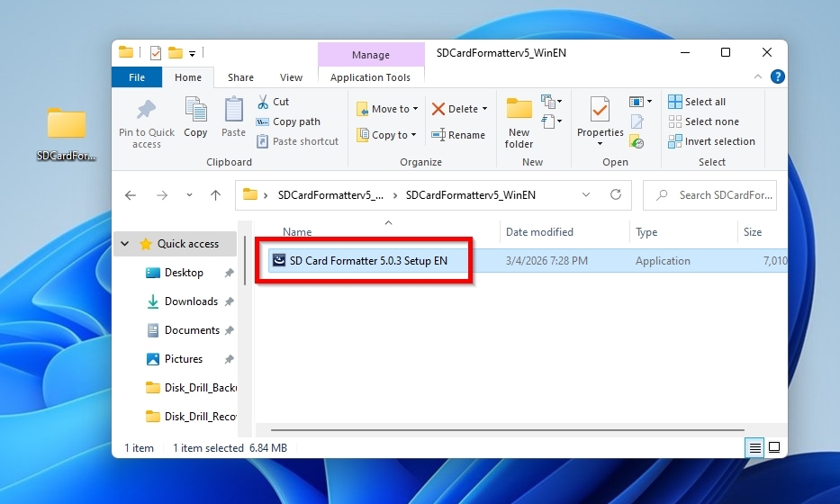Cut the selected file with scissors
The image size is (840, 504).
[x=273, y=102]
